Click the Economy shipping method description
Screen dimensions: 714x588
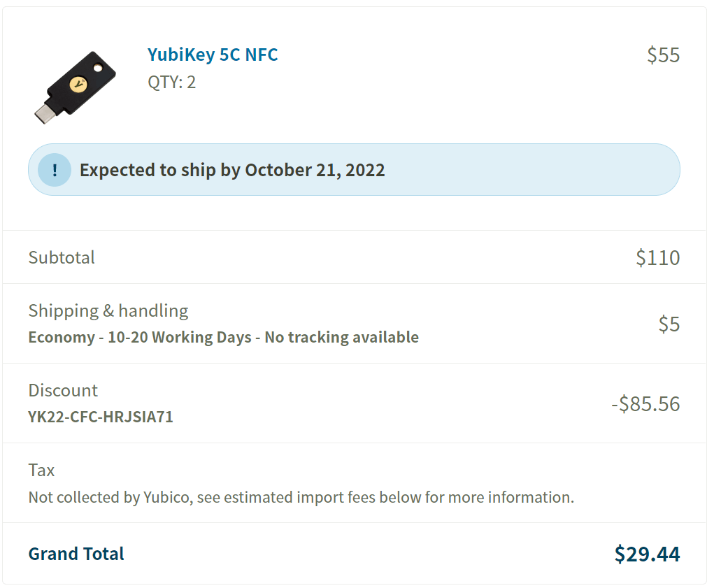click(223, 337)
